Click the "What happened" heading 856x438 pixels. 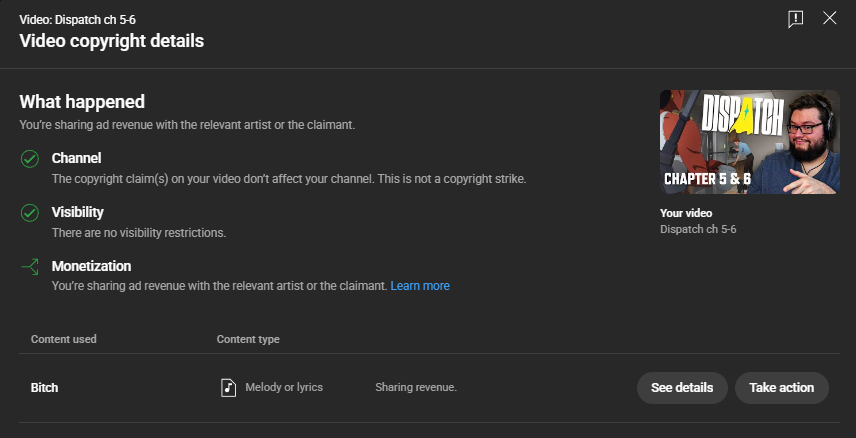tap(82, 102)
